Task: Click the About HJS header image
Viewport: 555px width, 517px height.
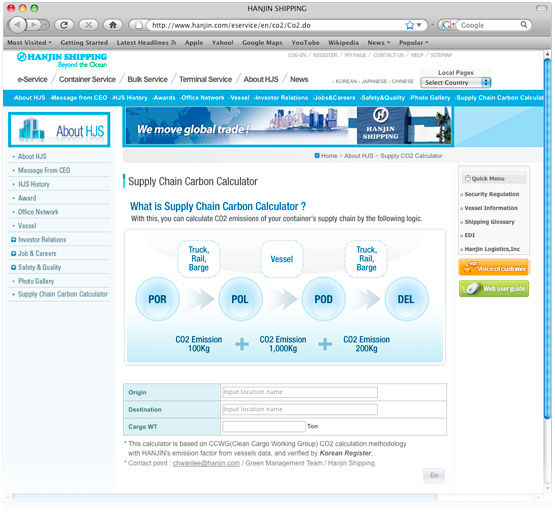Action: click(59, 130)
